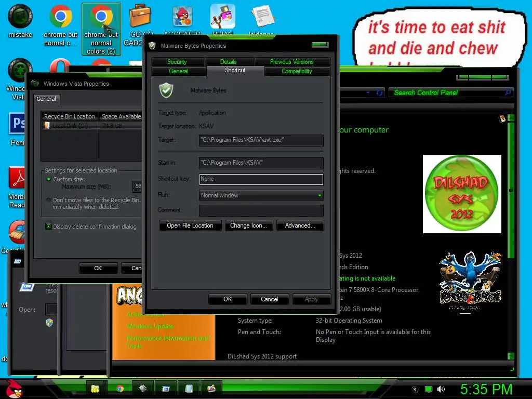
Task: Click the Control Panel refresh icon
Action: (380, 92)
